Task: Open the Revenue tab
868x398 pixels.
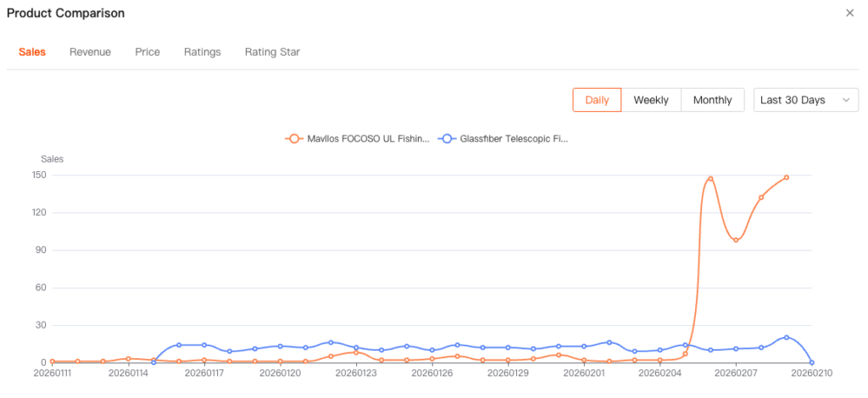Action: [90, 52]
